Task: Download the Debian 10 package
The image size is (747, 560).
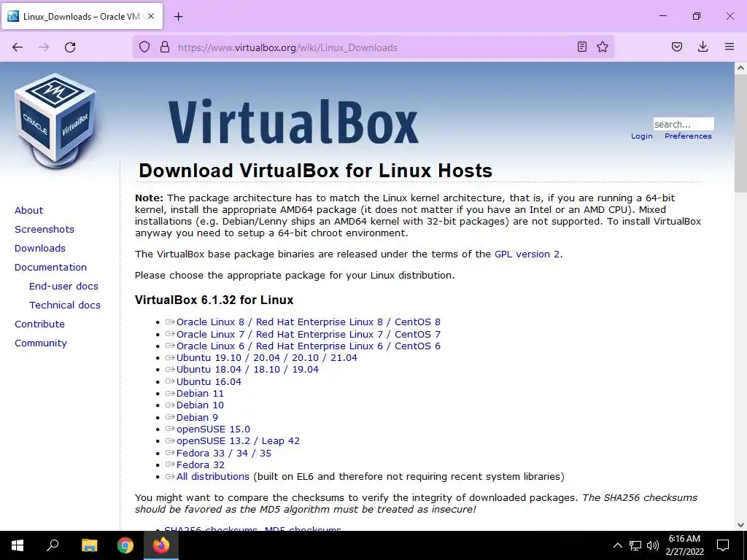Action: click(200, 405)
